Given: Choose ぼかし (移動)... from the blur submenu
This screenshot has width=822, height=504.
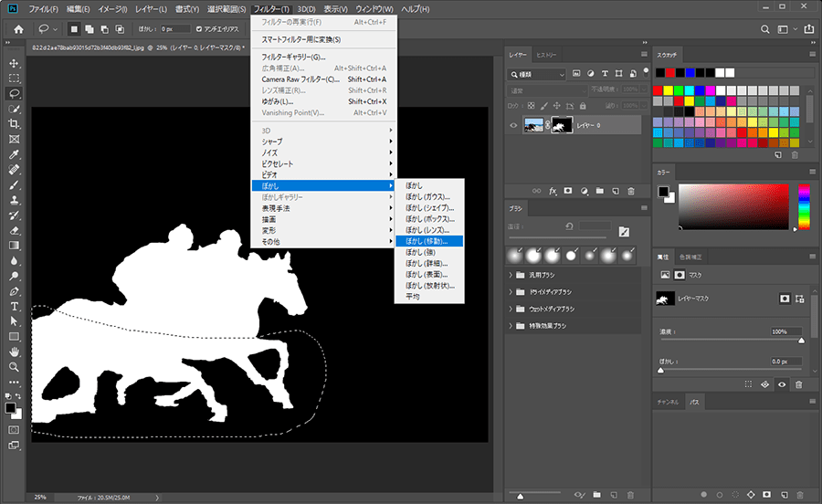Looking at the screenshot, I should [x=429, y=242].
